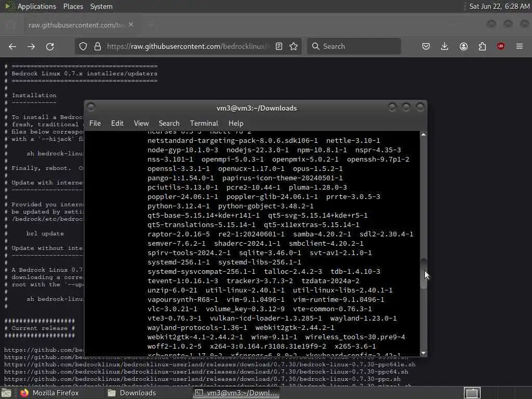Click 'Bedrock Linux 0.7.x installers/updaters' heading

(x=85, y=73)
